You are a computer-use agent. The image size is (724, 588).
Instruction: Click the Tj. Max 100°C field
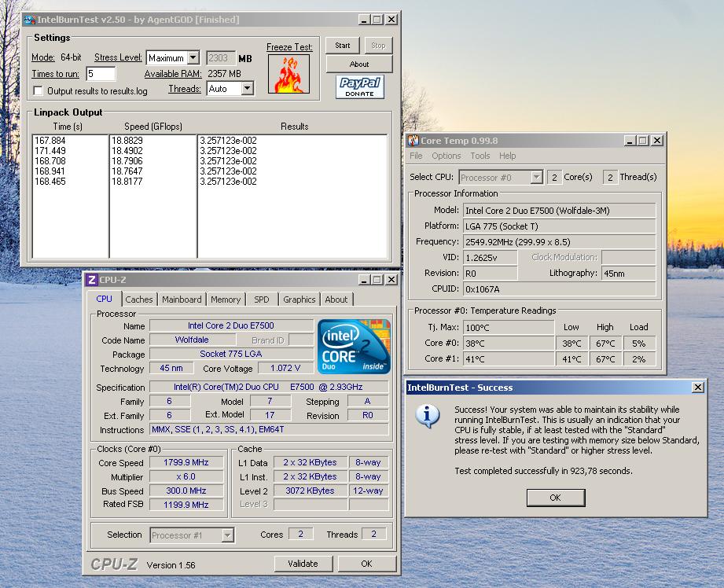pos(509,328)
